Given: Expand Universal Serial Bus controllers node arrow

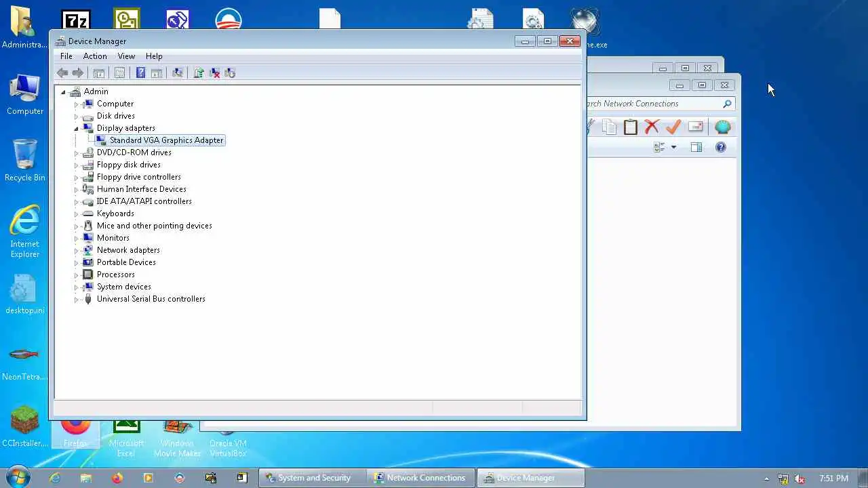Looking at the screenshot, I should pos(76,299).
